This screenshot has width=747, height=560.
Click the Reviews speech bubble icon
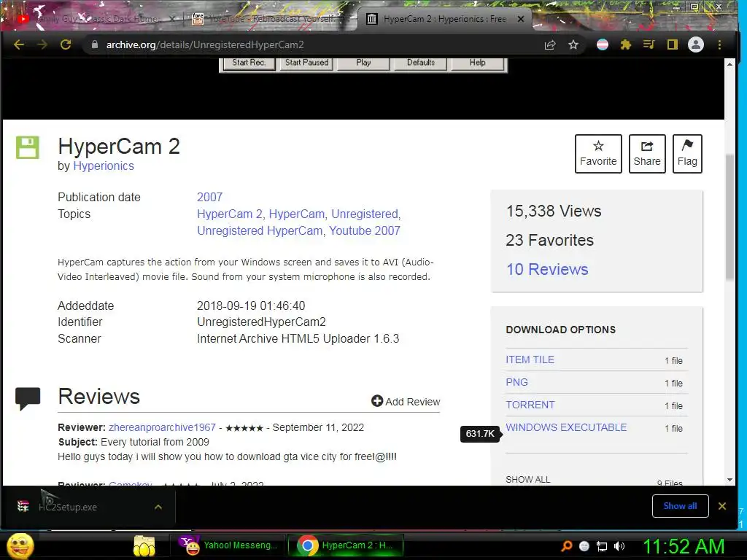click(28, 398)
